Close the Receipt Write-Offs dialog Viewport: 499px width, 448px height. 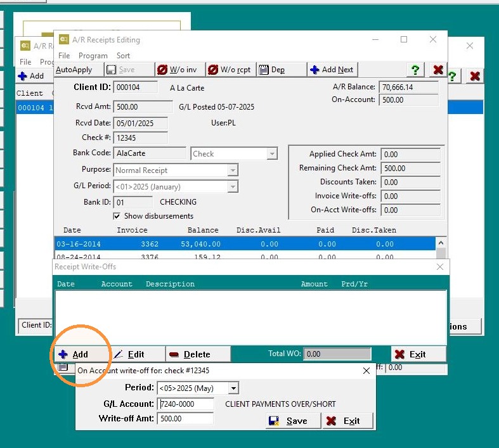click(440, 267)
